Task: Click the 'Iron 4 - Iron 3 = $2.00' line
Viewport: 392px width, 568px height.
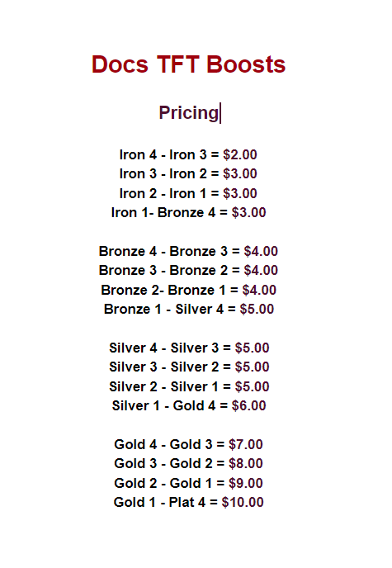Action: (x=188, y=154)
